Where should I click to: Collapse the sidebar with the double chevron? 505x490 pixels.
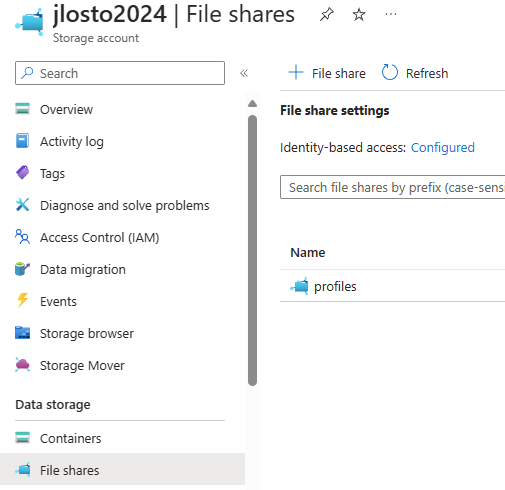pos(244,73)
